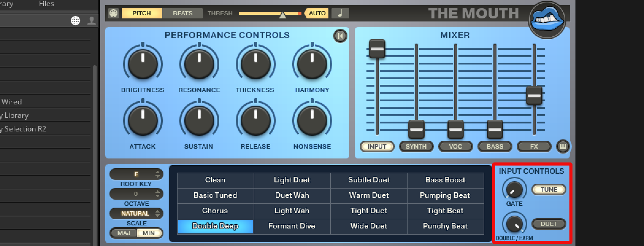Click the user icon in the browser panel
644x246 pixels.
91,21
